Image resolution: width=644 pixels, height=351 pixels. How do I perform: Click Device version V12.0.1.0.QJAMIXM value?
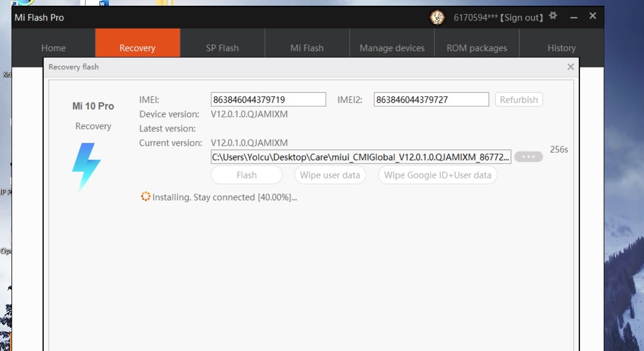(x=249, y=114)
